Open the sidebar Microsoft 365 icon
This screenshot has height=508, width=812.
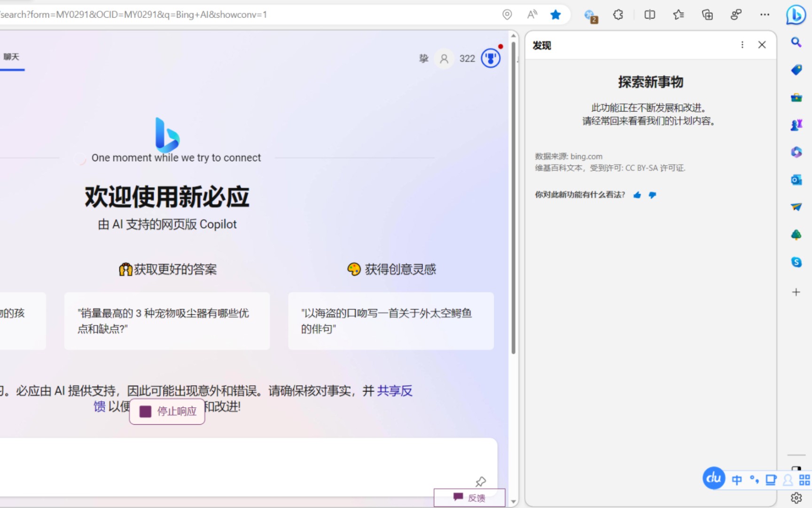click(796, 152)
